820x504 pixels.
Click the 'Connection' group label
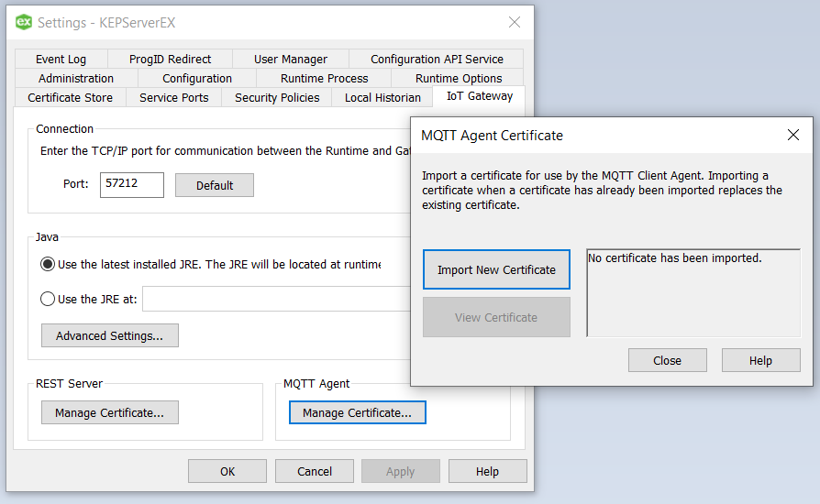point(65,128)
